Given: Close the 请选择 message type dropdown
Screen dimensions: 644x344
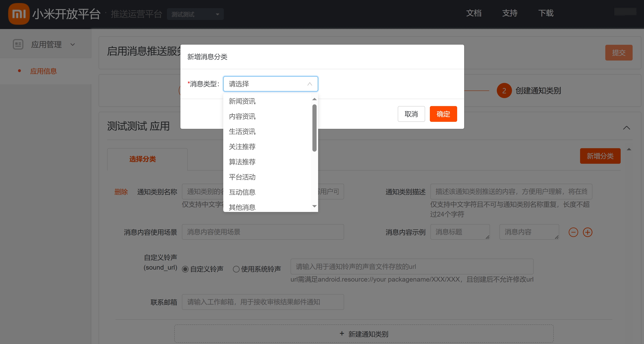Looking at the screenshot, I should pyautogui.click(x=310, y=84).
